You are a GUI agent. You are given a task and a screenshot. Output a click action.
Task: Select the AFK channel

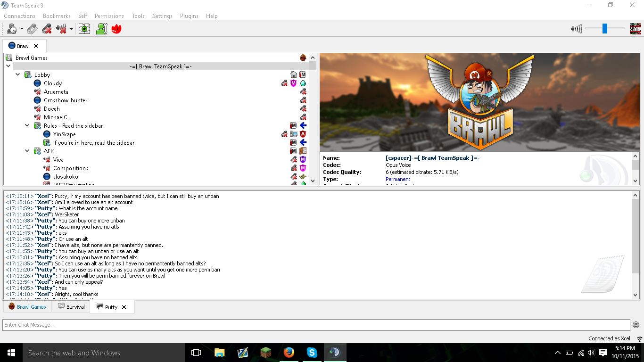click(49, 151)
